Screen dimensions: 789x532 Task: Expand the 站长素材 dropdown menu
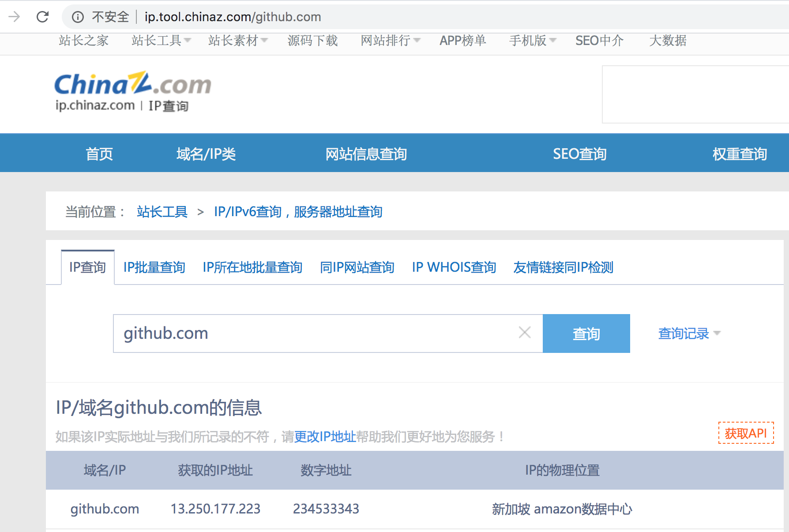point(238,41)
